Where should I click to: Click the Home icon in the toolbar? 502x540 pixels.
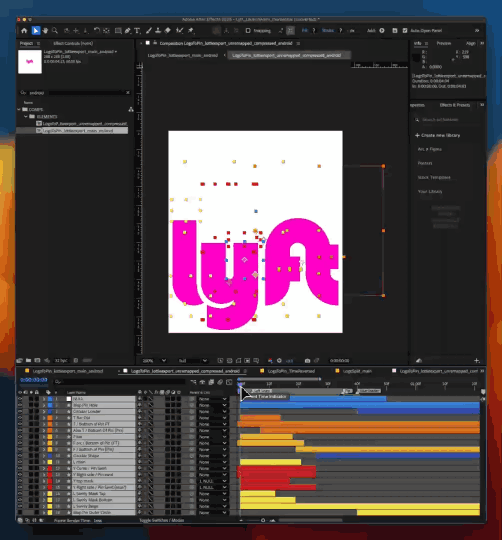click(x=24, y=31)
